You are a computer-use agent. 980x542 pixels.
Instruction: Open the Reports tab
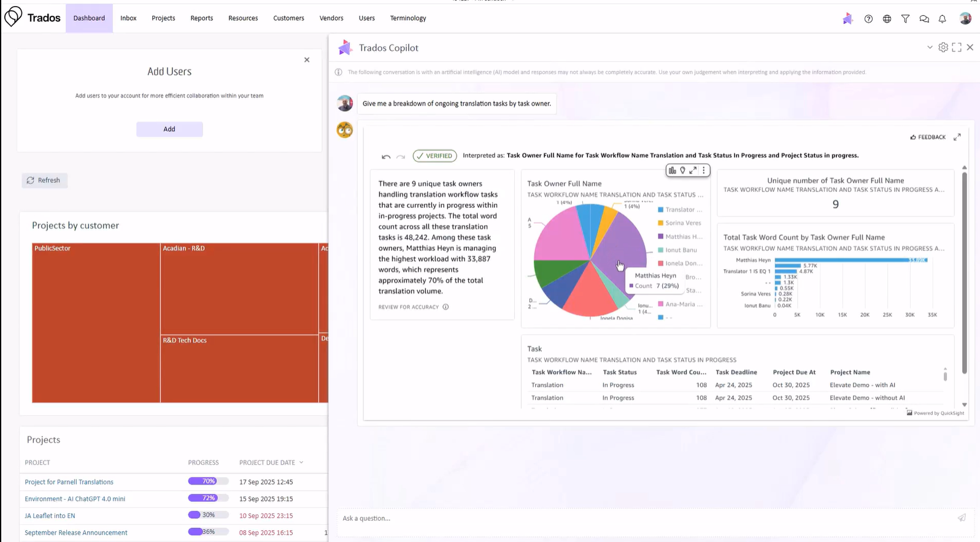(x=202, y=18)
